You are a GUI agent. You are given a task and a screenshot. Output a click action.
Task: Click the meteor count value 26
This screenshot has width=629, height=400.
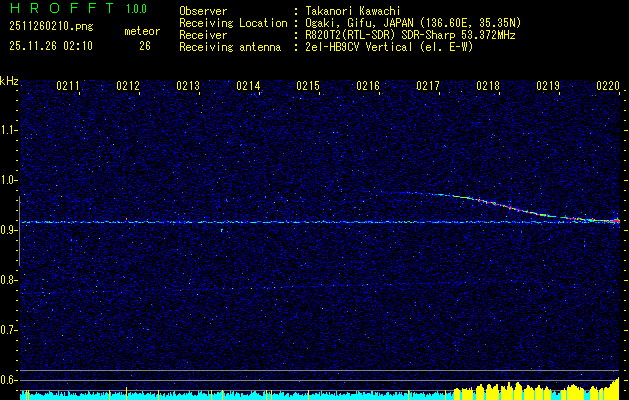145,46
